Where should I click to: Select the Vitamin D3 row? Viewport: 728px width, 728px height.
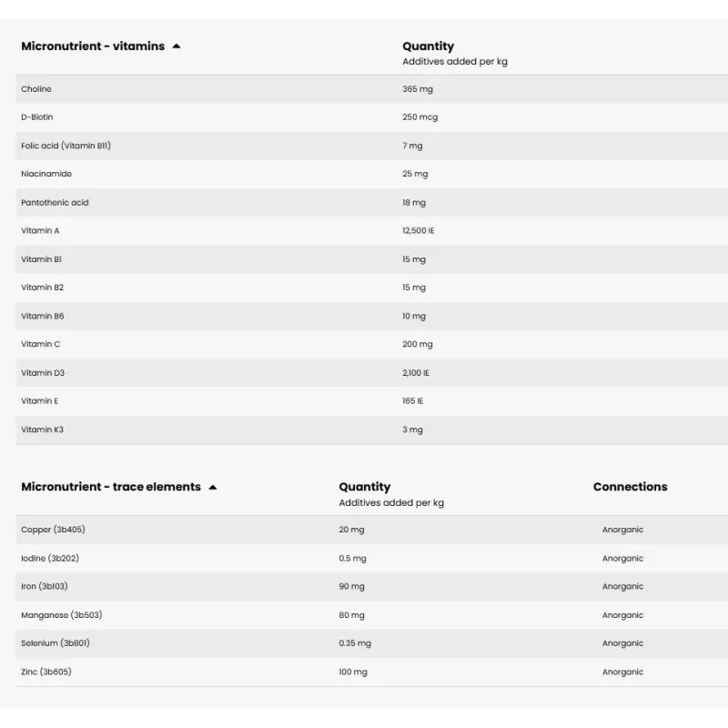(x=43, y=373)
